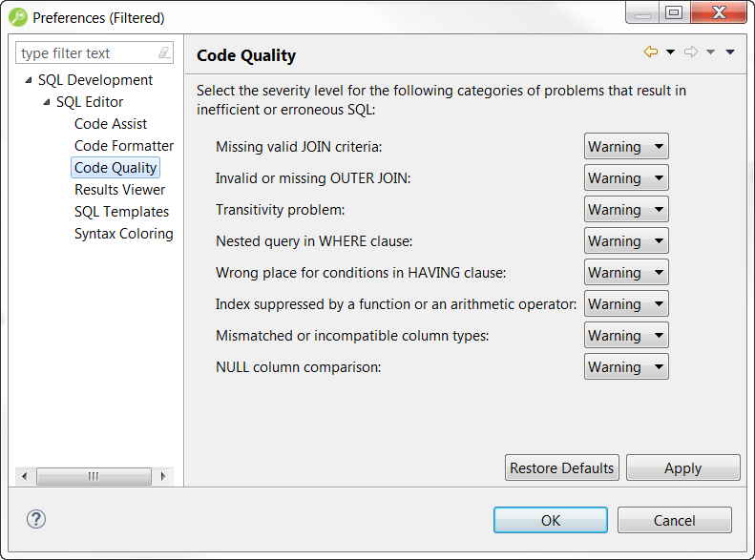This screenshot has height=560, width=755.
Task: Confirm preferences with OK button
Action: [550, 520]
